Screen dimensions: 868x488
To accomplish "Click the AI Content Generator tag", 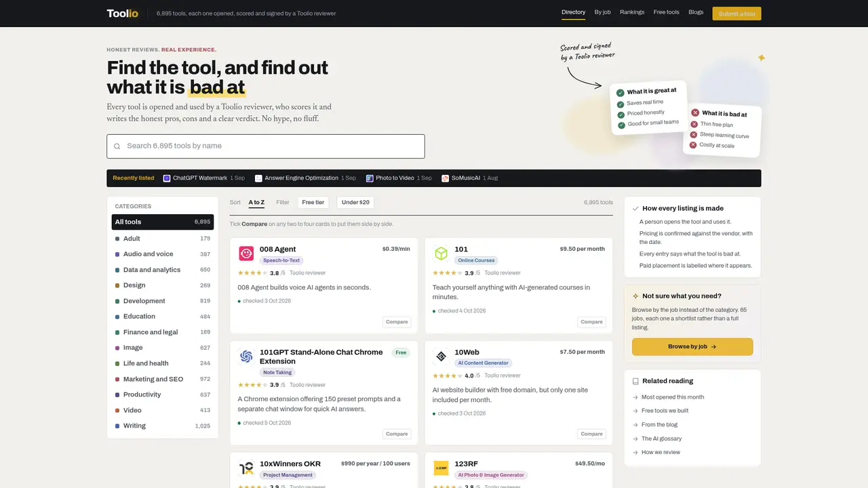I will point(483,363).
